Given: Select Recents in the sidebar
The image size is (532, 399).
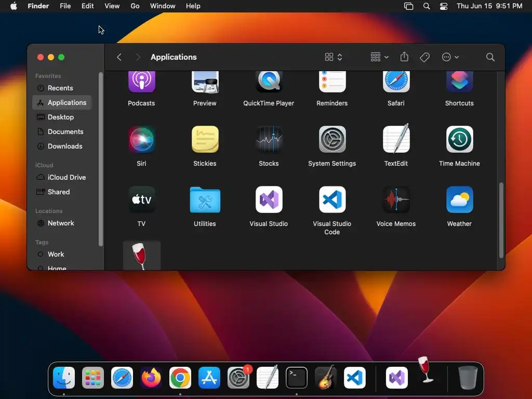Looking at the screenshot, I should click(x=62, y=88).
